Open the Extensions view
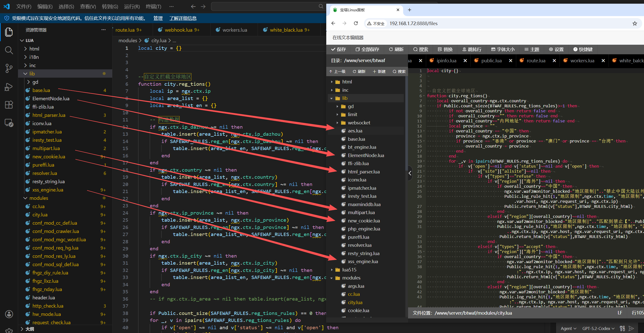 9,105
